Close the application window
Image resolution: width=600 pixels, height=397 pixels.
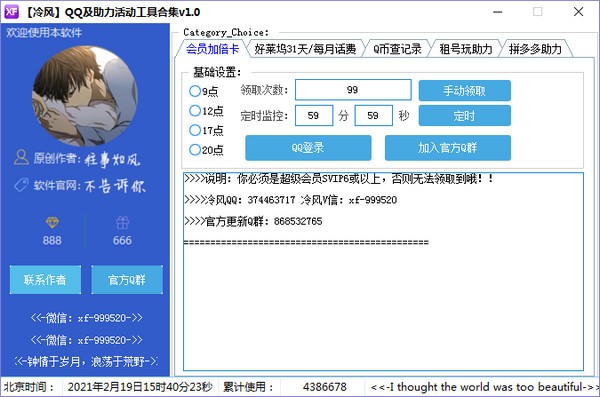pyautogui.click(x=579, y=12)
